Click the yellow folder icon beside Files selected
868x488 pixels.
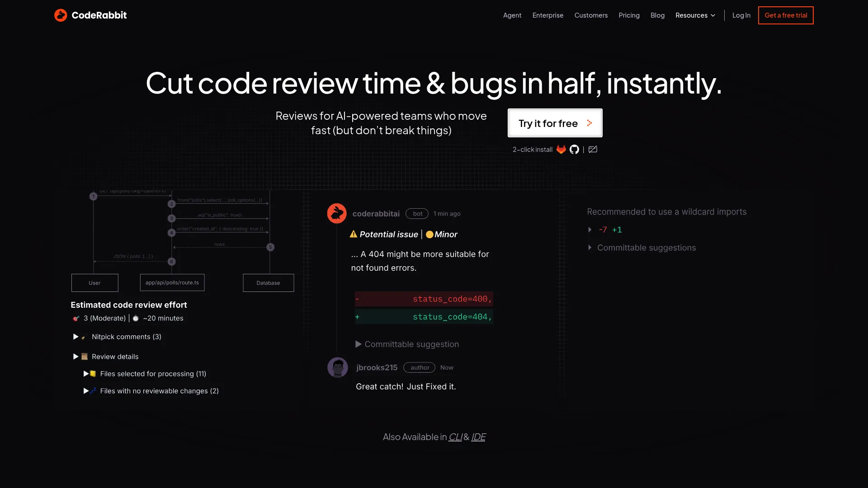click(x=93, y=374)
